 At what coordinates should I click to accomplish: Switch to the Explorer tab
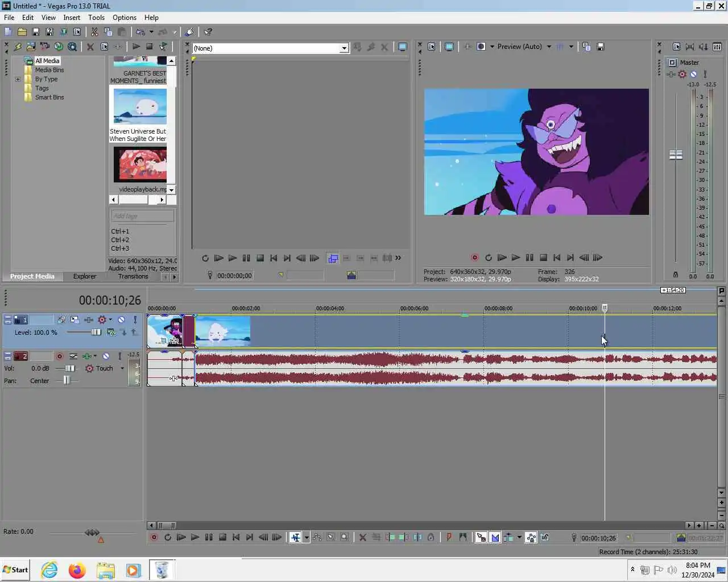(85, 276)
